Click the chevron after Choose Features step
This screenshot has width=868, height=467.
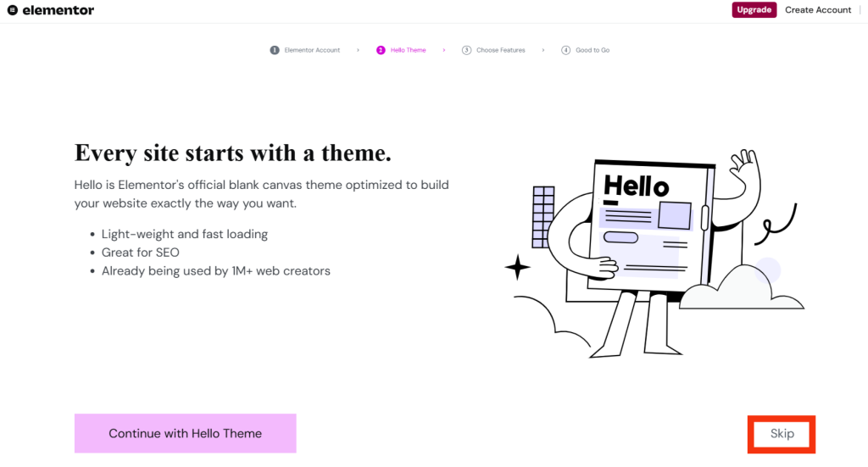tap(543, 50)
